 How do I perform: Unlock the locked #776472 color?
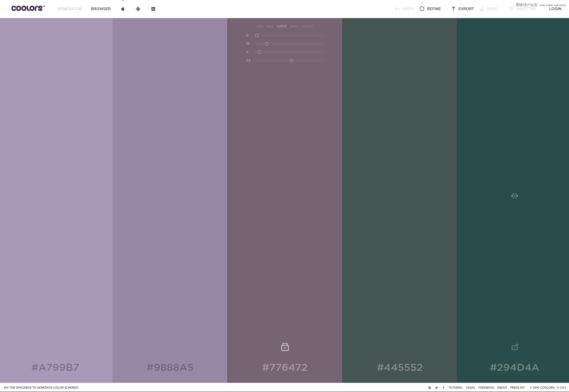tap(285, 347)
